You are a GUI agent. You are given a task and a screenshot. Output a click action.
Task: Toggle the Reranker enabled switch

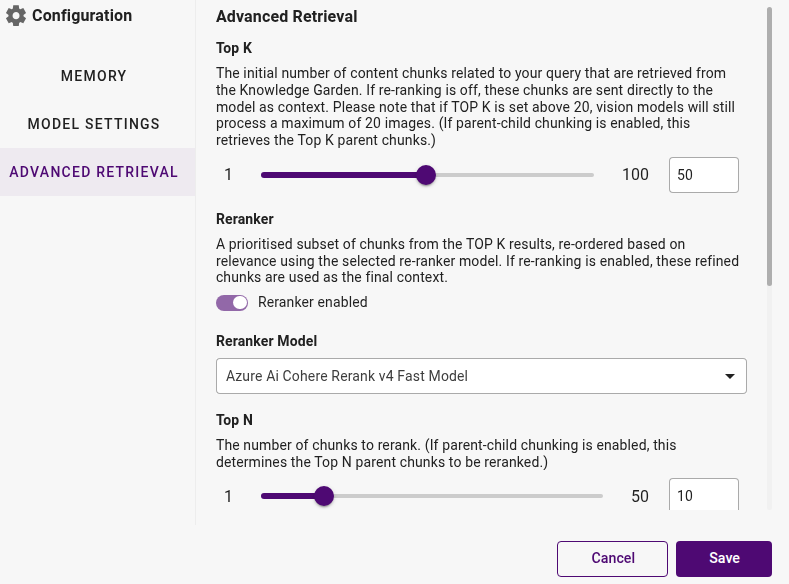[232, 303]
